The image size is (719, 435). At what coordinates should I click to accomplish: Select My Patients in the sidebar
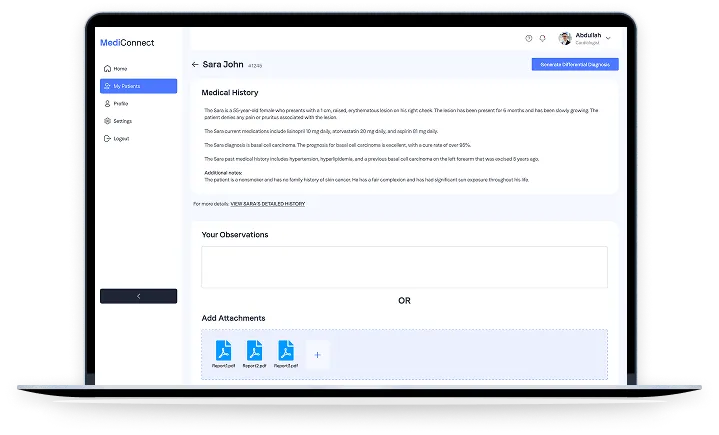point(138,86)
